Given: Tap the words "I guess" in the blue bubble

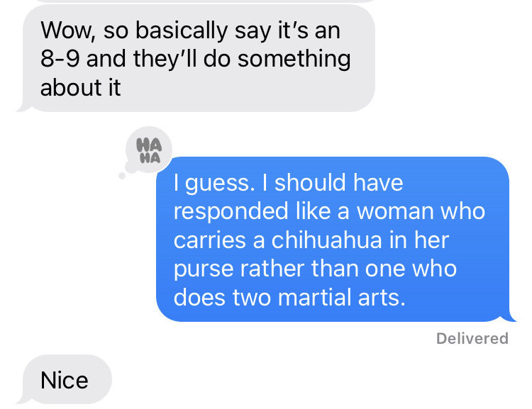Looking at the screenshot, I should tap(213, 183).
